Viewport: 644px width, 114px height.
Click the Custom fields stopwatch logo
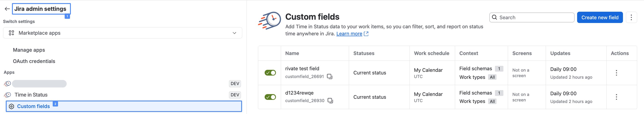(270, 21)
